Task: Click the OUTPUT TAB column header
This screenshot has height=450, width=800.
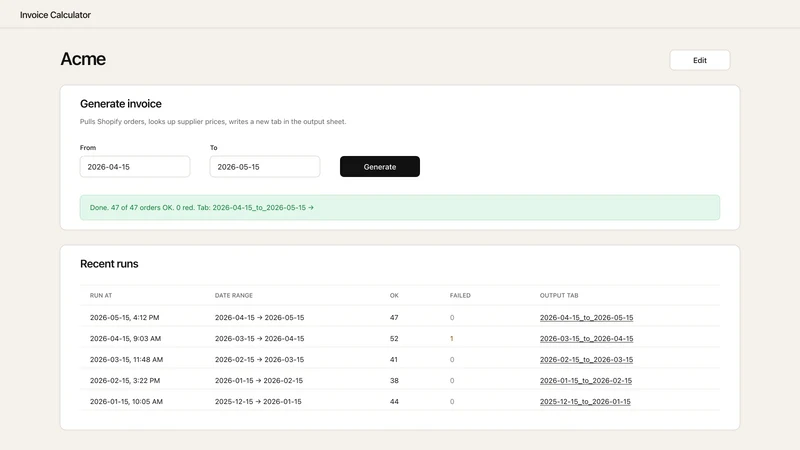Action: click(x=559, y=295)
